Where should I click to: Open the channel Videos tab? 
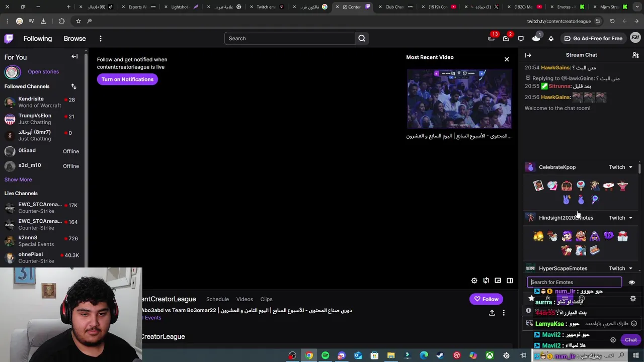tap(245, 299)
